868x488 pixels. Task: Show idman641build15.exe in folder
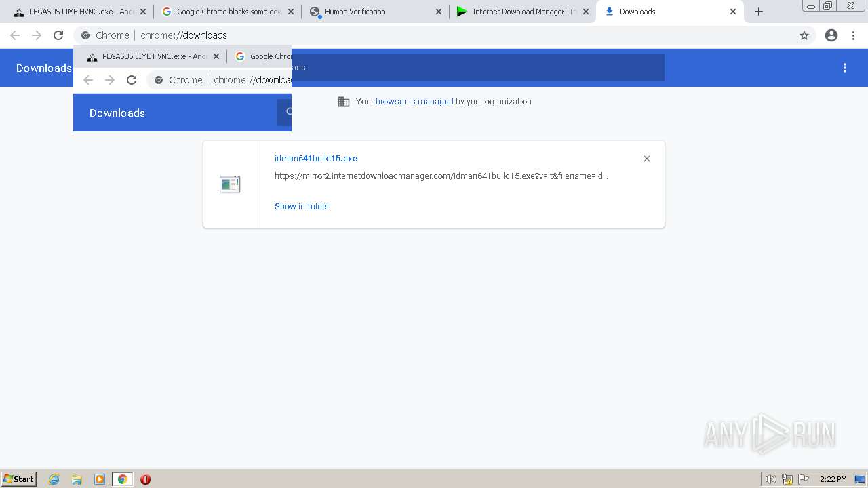302,206
